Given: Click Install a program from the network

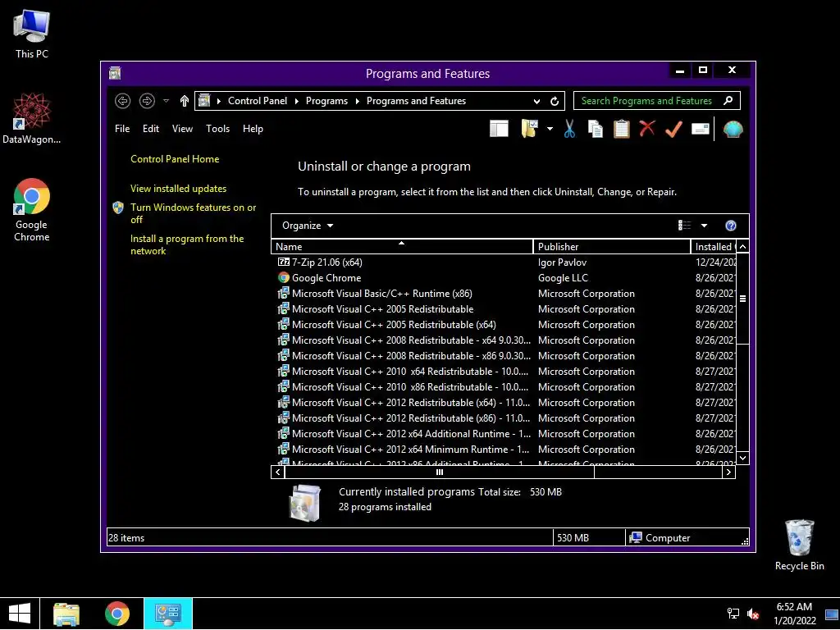Looking at the screenshot, I should [187, 244].
